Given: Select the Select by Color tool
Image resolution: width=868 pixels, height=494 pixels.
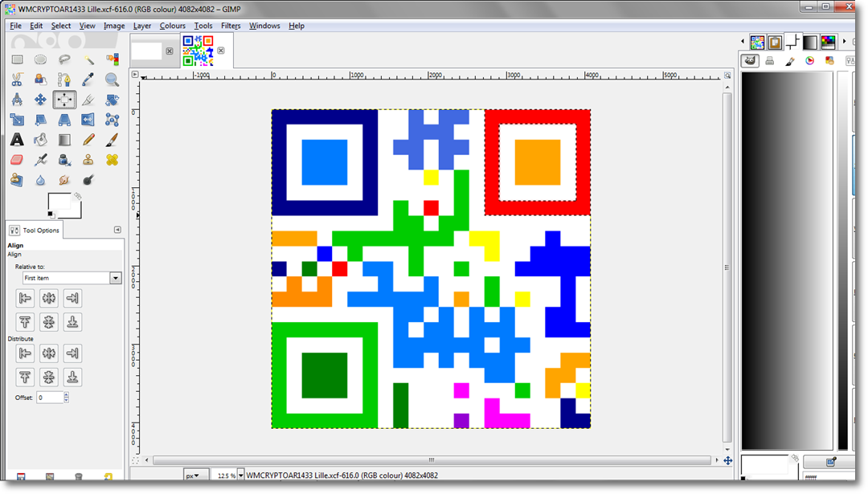Looking at the screenshot, I should 112,59.
